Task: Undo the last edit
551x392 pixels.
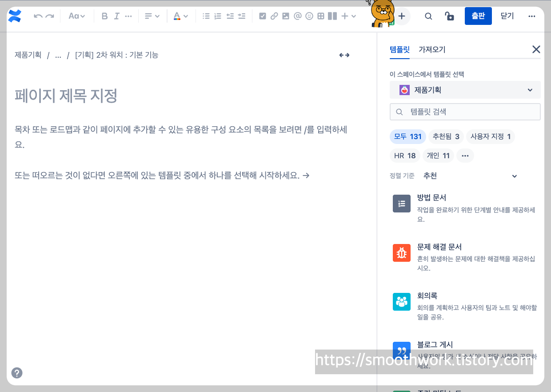Action: coord(38,16)
